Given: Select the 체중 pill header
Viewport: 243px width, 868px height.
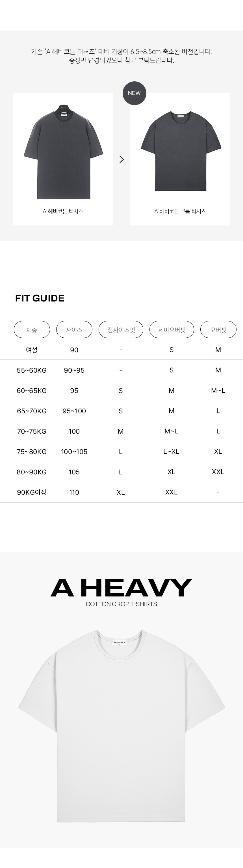Looking at the screenshot, I should tap(32, 329).
